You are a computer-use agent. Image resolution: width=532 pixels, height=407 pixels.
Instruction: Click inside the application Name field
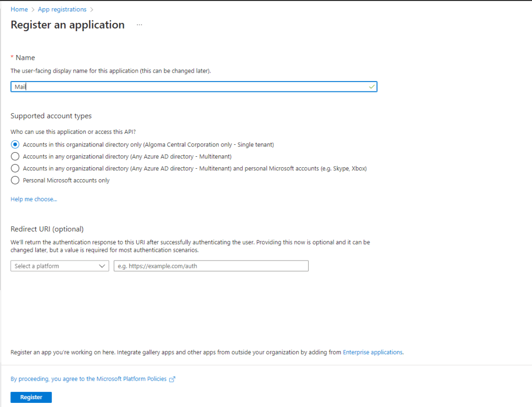(192, 87)
